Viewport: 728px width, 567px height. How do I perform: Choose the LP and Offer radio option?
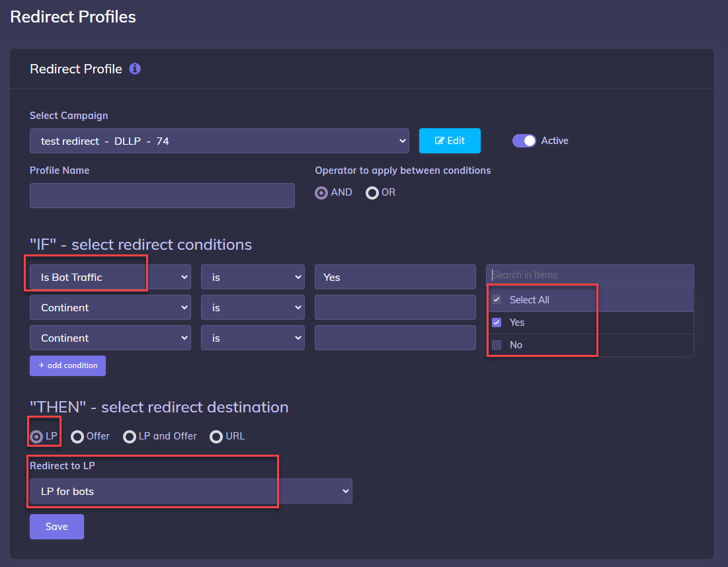coord(130,437)
